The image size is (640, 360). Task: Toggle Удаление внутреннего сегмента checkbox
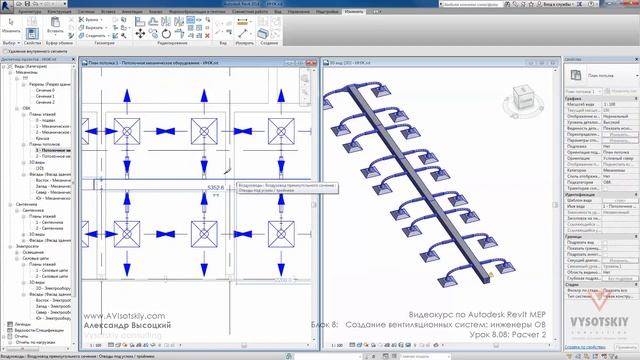pyautogui.click(x=5, y=52)
